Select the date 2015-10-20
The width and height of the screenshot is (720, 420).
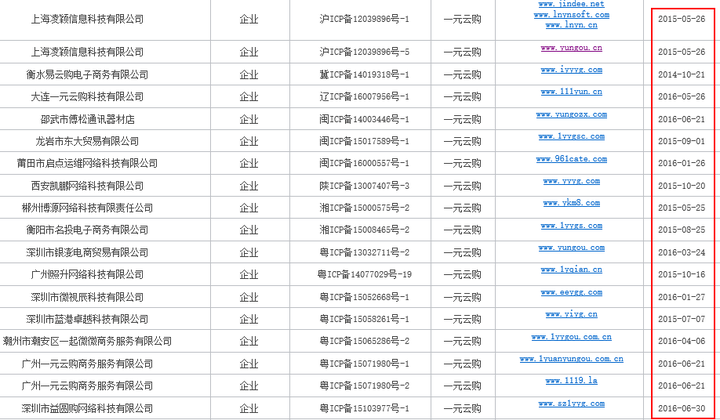[x=681, y=186]
